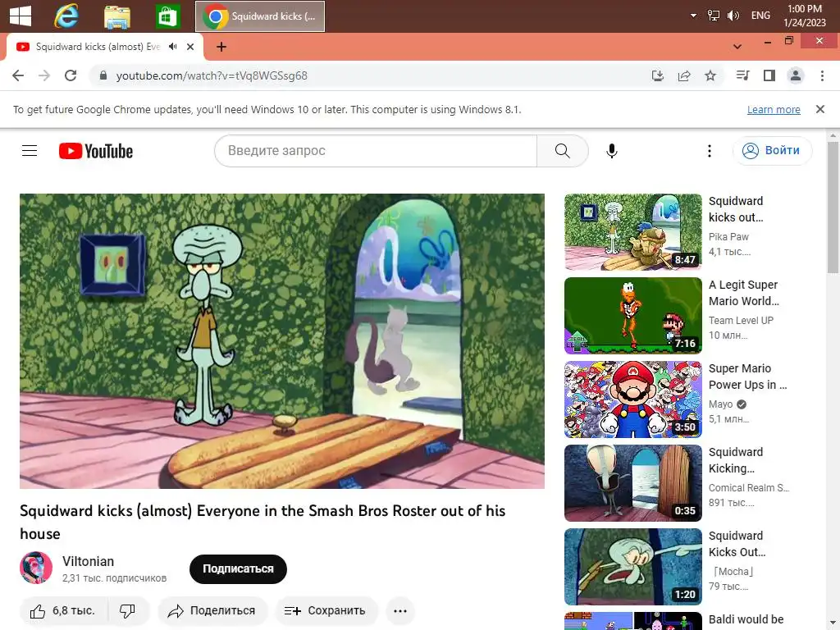This screenshot has width=840, height=630.
Task: Launch Internet Explorer from taskbar
Action: pyautogui.click(x=66, y=16)
